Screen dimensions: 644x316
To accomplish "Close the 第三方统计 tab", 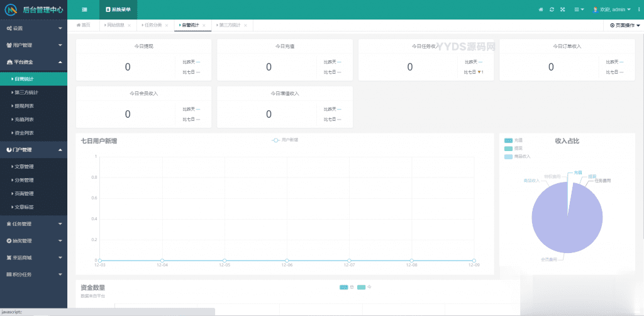I will tap(245, 25).
